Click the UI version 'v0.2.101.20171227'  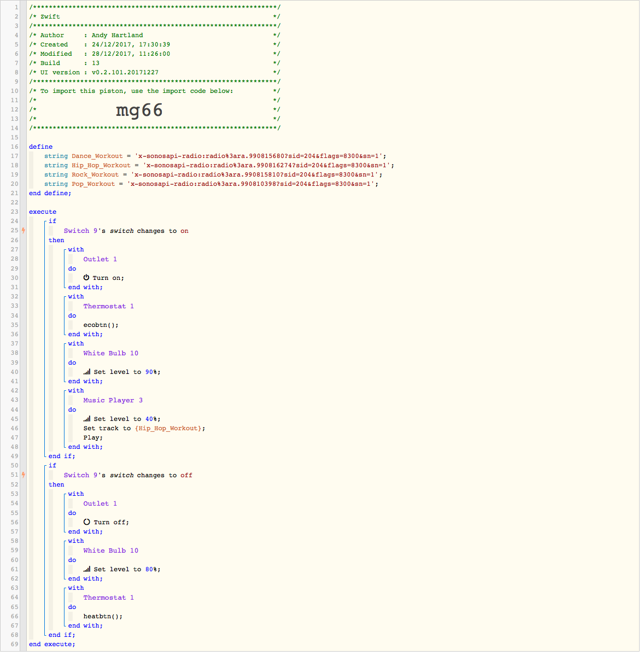point(125,72)
